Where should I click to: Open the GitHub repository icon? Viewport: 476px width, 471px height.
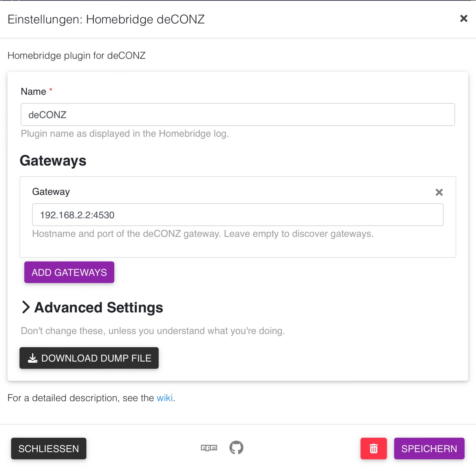[236, 448]
